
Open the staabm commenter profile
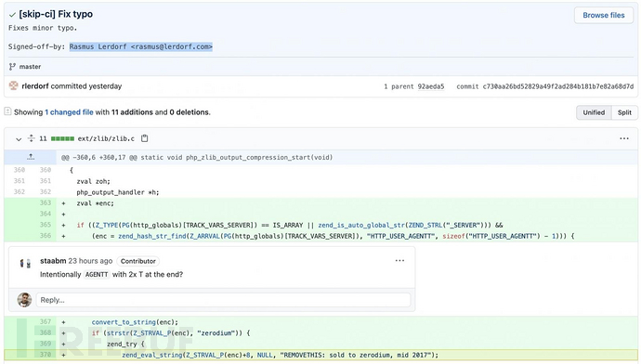[53, 261]
